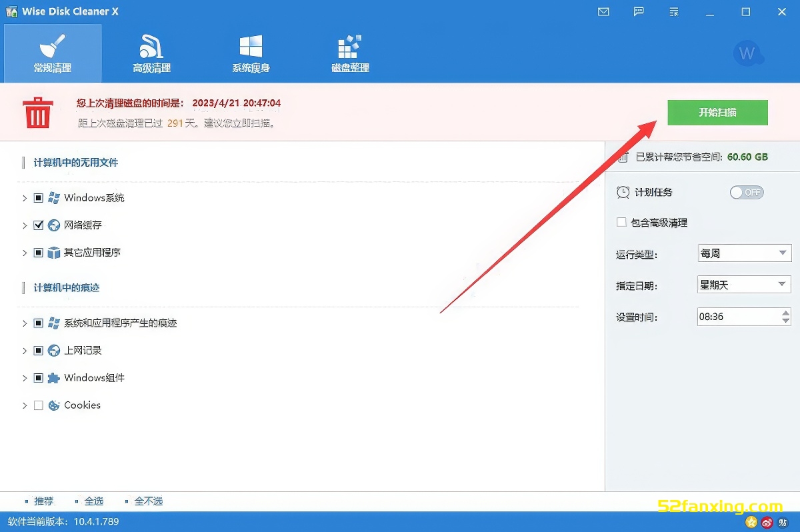The image size is (800, 532).
Task: Click the yellow star icon in status bar
Action: (751, 522)
